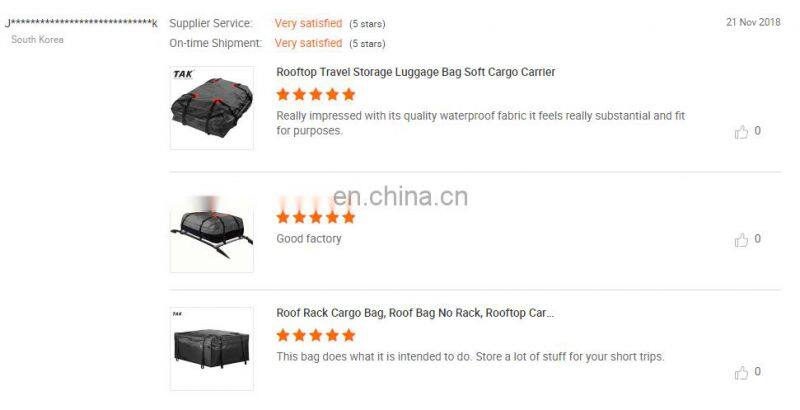Open Roof Rack Cargo Bag product thumbnail

[x=212, y=349]
